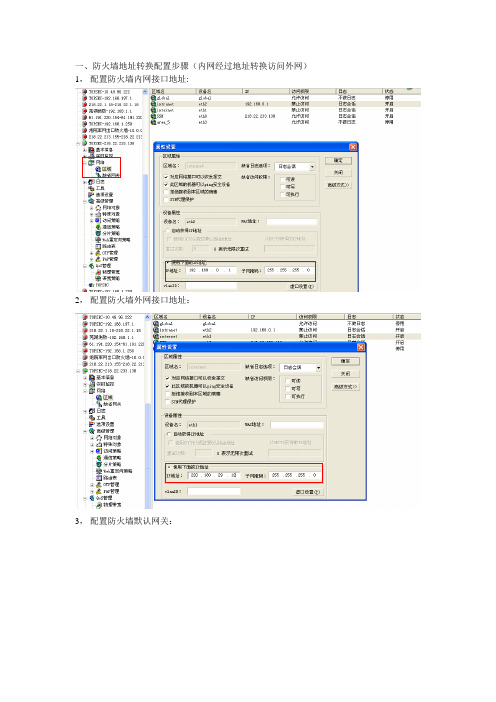Toggle the 可读 checkbox in step 1 dialog

point(282,180)
